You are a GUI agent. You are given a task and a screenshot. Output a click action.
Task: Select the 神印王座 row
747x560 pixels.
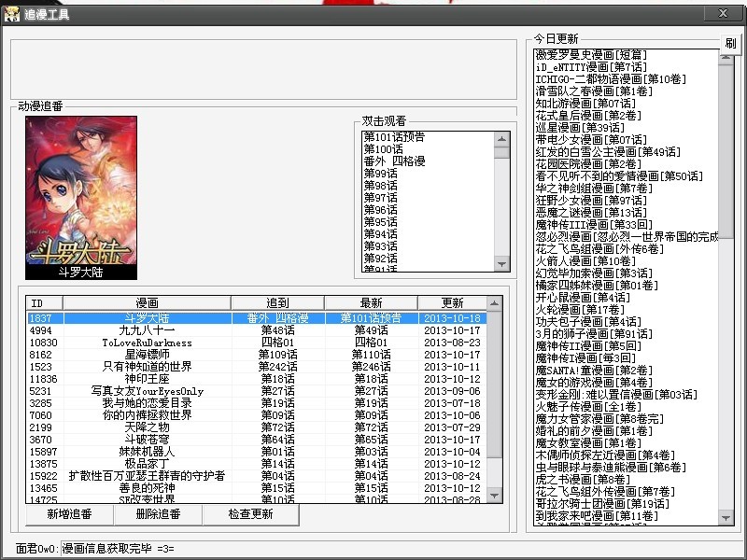click(x=257, y=379)
